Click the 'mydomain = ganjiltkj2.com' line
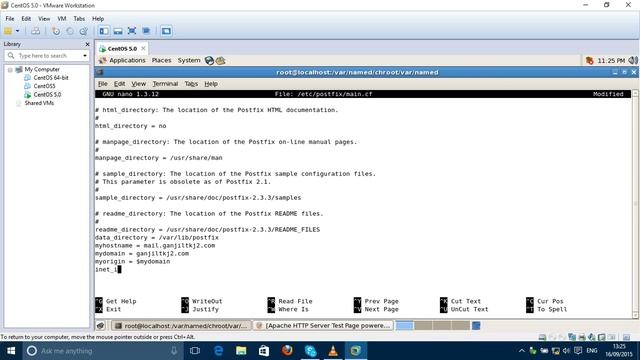640x360 pixels. pyautogui.click(x=142, y=253)
